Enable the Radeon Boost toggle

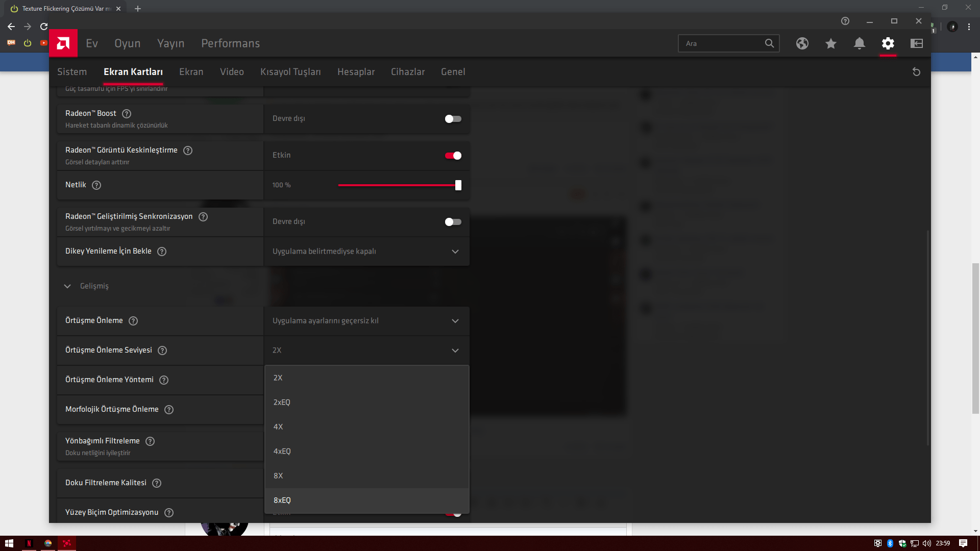[453, 119]
